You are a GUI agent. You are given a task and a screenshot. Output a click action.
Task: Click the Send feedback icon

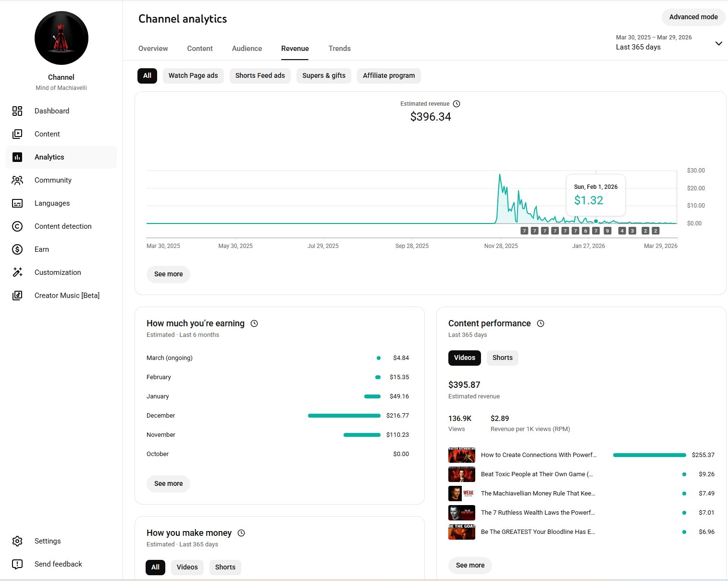17,564
